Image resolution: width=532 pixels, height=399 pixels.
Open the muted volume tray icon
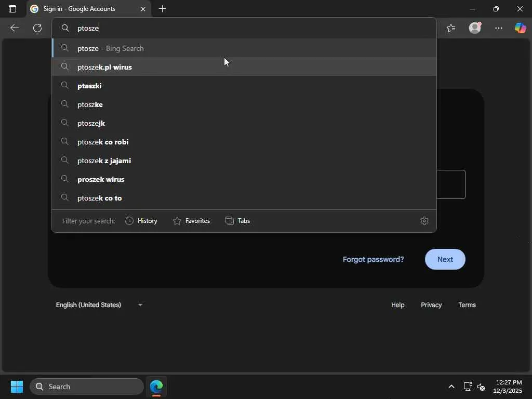pos(481,387)
